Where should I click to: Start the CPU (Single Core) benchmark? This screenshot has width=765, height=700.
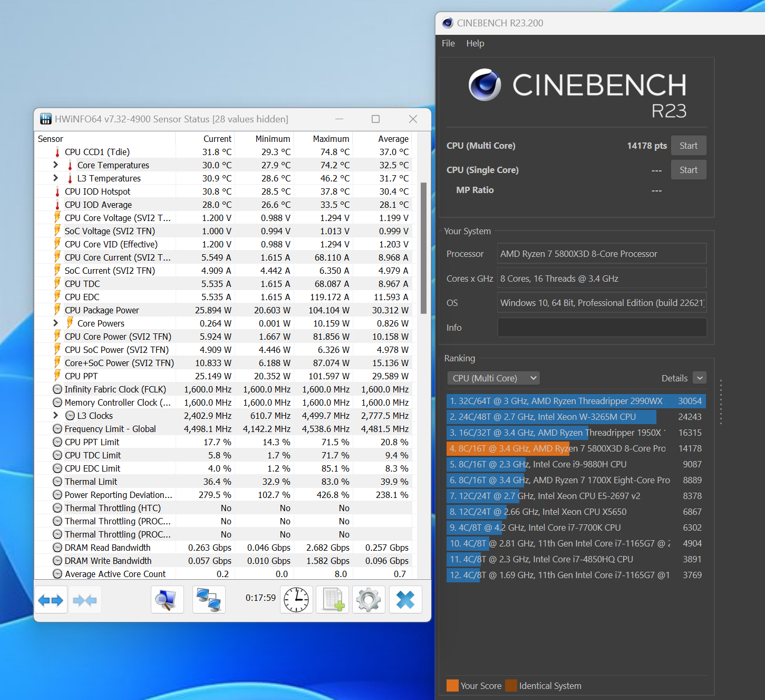pyautogui.click(x=689, y=170)
